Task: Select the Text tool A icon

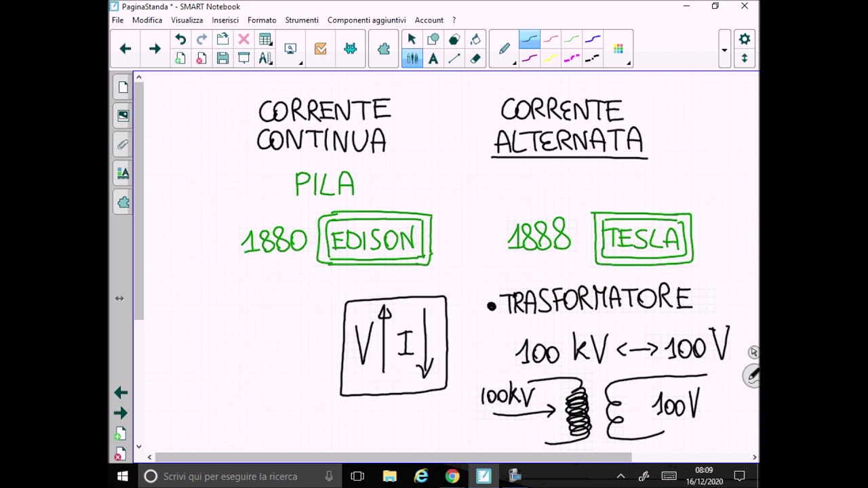Action: 433,59
